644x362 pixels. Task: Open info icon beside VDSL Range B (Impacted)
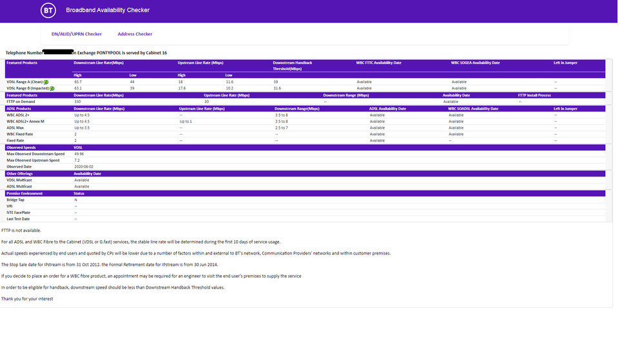click(x=52, y=88)
